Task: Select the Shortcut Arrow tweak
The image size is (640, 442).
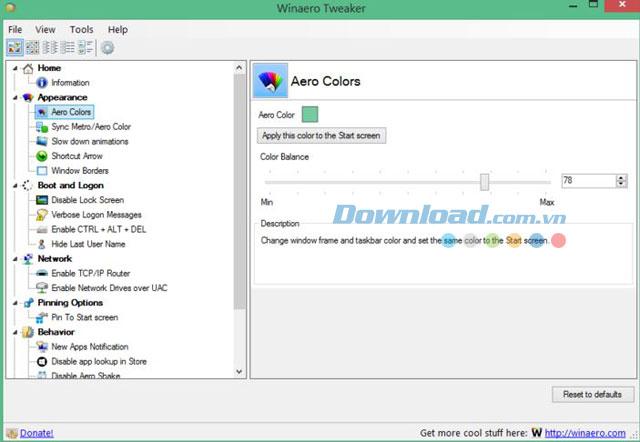Action: coord(77,156)
